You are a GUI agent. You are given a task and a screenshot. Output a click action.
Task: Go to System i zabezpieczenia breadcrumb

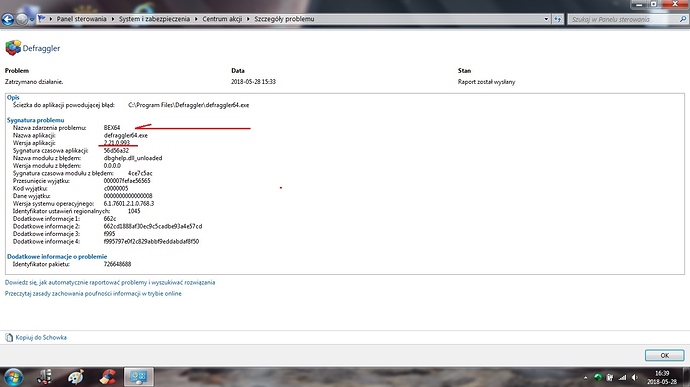[154, 19]
